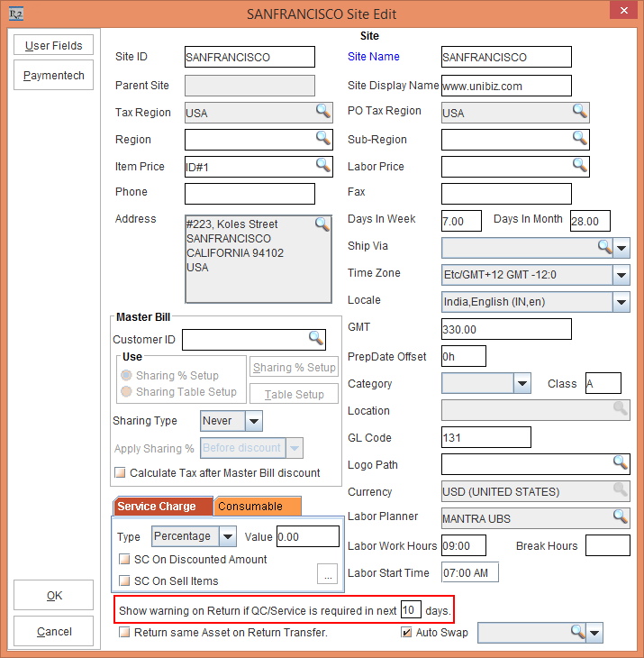The image size is (644, 658).
Task: Expand the Sharing Type dropdown
Action: point(253,421)
